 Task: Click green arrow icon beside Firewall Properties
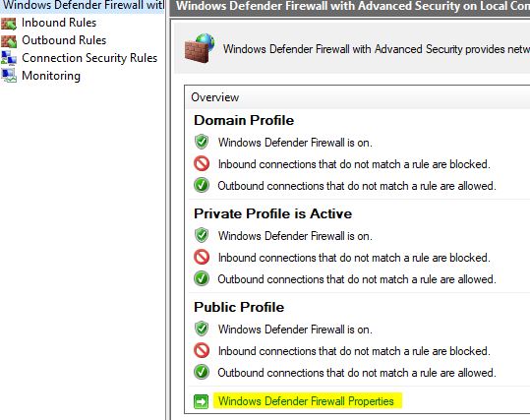tap(202, 401)
